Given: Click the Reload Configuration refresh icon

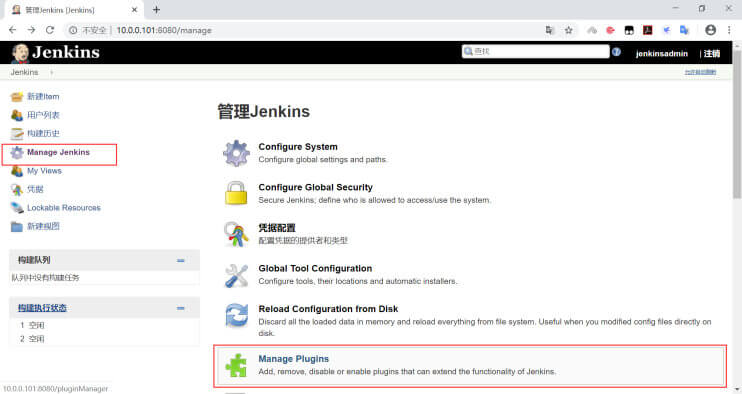Looking at the screenshot, I should point(236,315).
